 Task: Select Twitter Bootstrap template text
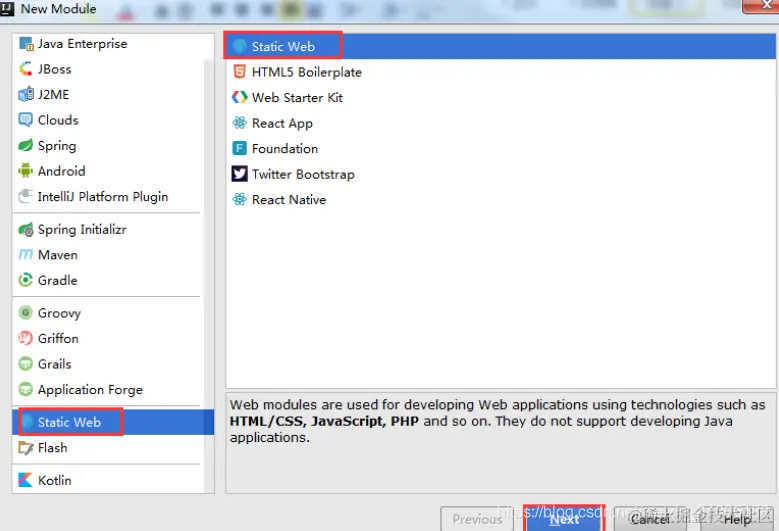[303, 174]
